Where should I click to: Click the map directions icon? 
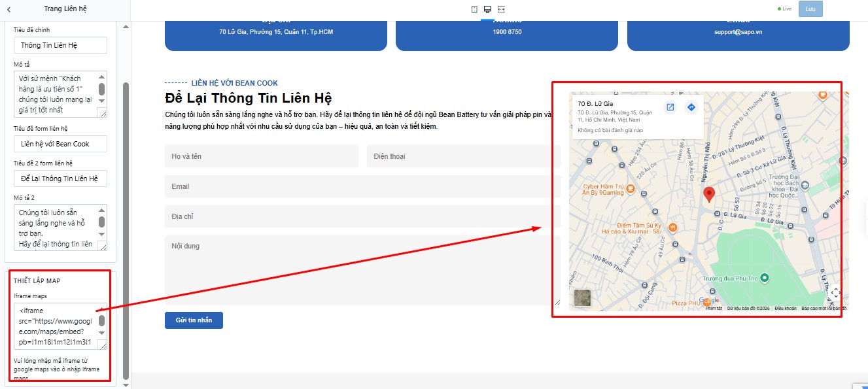(691, 107)
